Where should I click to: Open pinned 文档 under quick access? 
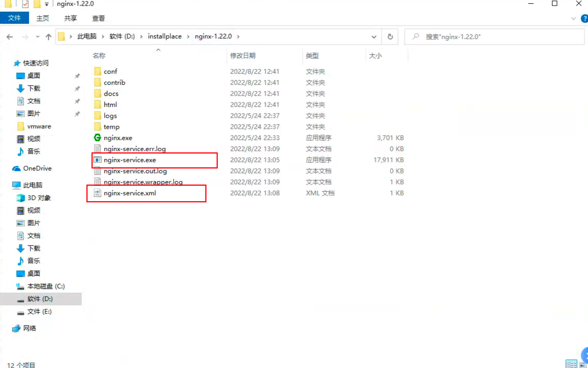pos(34,101)
